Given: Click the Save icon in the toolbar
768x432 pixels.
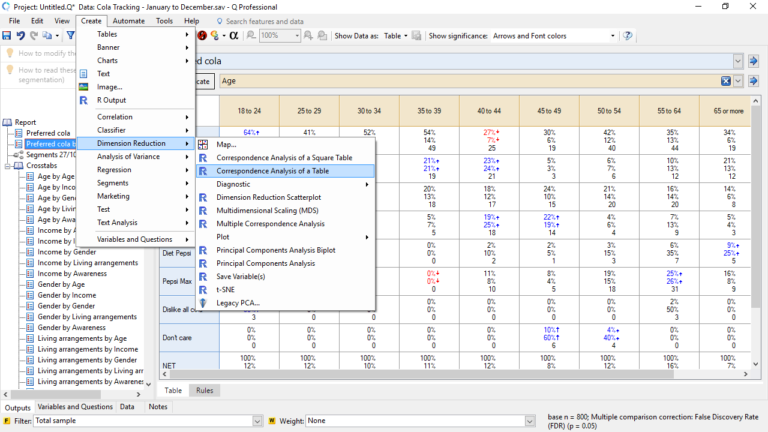Looking at the screenshot, I should point(8,36).
